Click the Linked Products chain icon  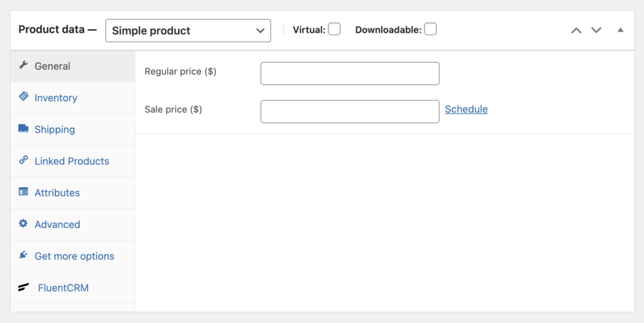pos(23,160)
